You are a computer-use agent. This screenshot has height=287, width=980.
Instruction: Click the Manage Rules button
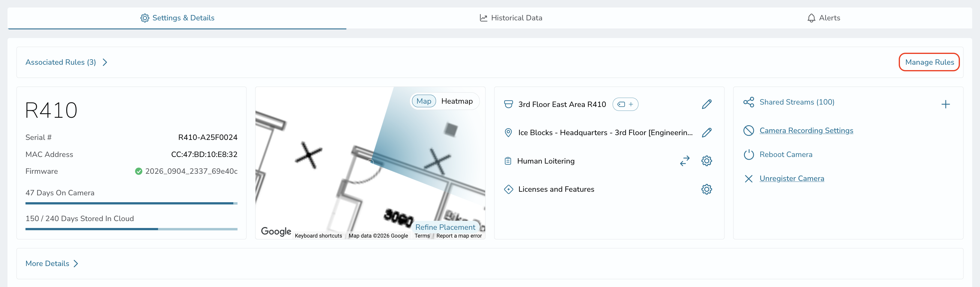929,62
